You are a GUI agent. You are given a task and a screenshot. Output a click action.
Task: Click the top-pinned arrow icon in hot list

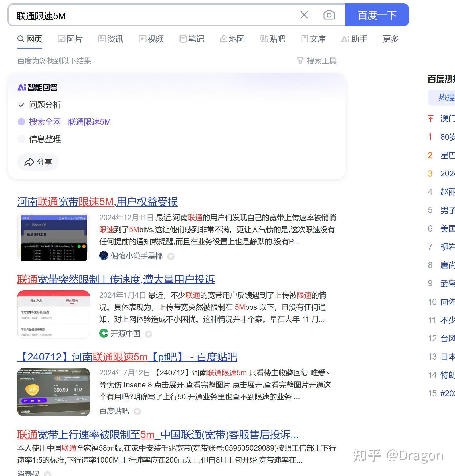pyautogui.click(x=431, y=119)
